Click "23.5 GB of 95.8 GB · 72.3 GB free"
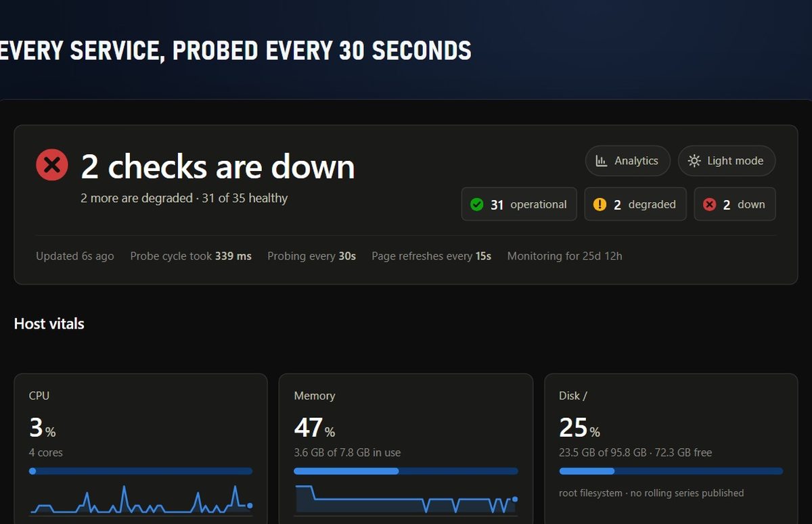Screen dimensions: 812x524 (x=636, y=453)
